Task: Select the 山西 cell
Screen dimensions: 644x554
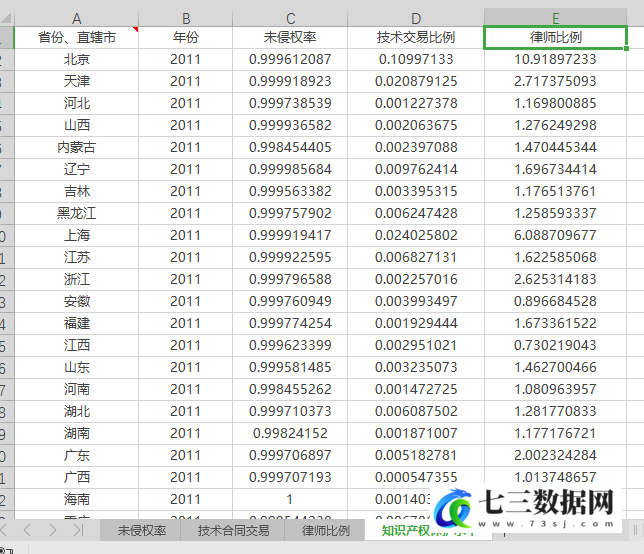Action: tap(76, 125)
